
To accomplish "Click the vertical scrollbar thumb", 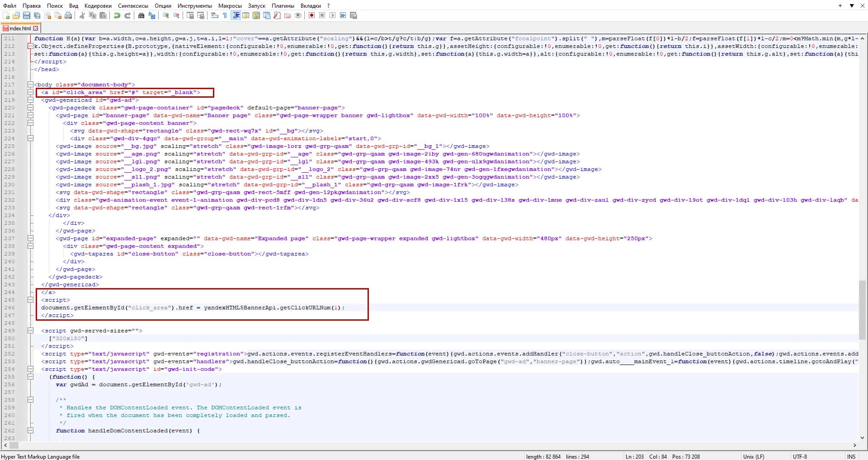I will click(862, 310).
